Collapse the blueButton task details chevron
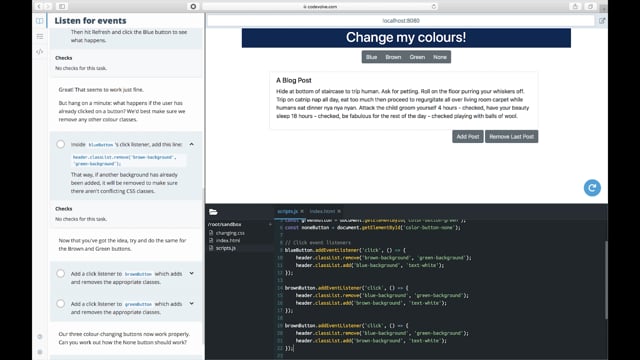 pyautogui.click(x=191, y=144)
